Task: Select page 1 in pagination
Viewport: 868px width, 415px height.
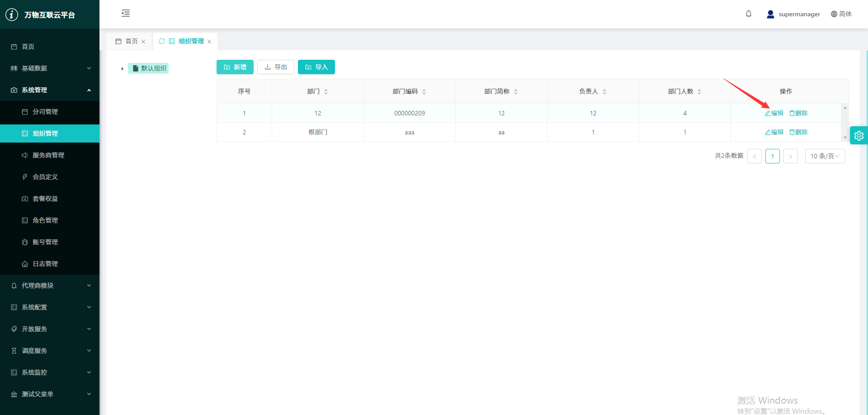Action: [773, 156]
